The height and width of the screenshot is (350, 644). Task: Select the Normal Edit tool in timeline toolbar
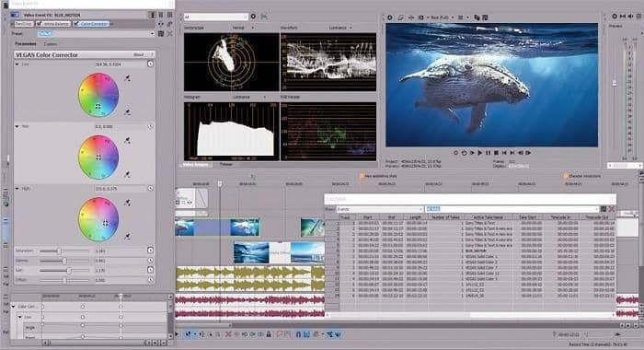[x=188, y=334]
